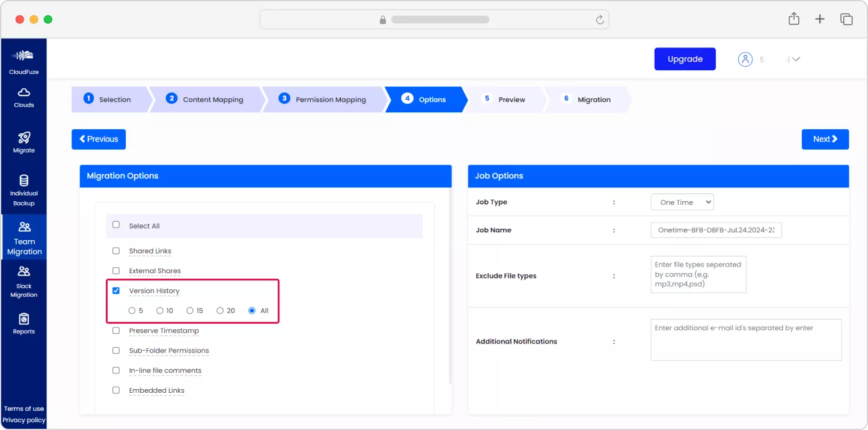Select Team Migration sidebar icon
868x430 pixels.
(25, 227)
